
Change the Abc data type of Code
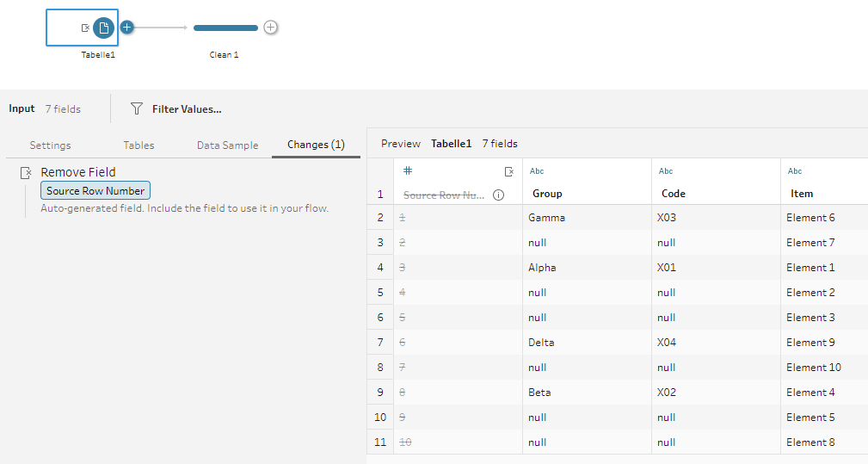pos(665,171)
